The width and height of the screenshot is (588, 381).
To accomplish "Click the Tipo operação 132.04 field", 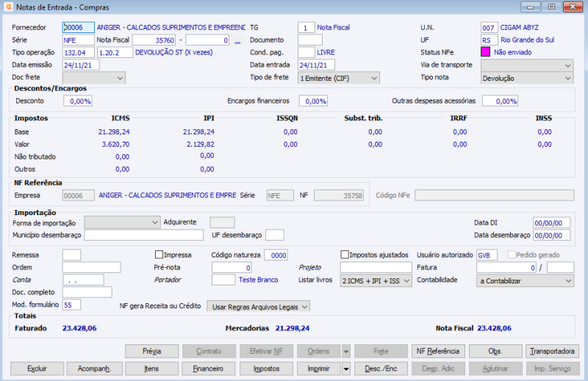I will coord(79,52).
